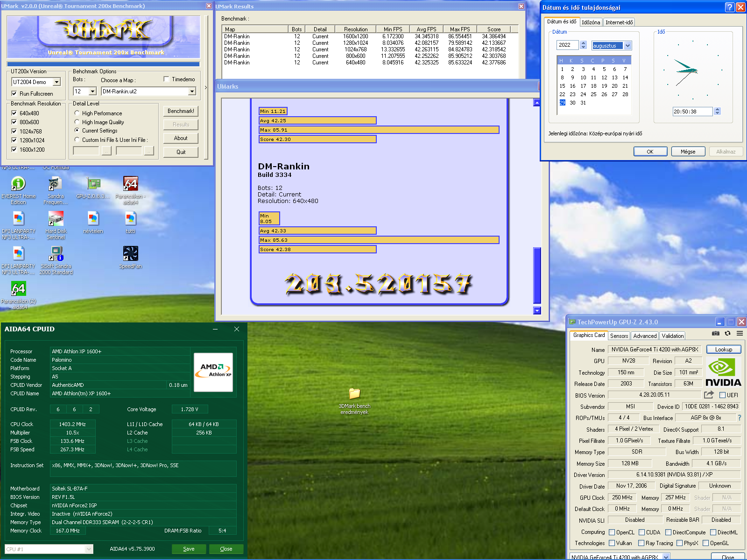Select the névtelen desktop file icon
Viewport: 747px width, 560px height.
(x=93, y=223)
